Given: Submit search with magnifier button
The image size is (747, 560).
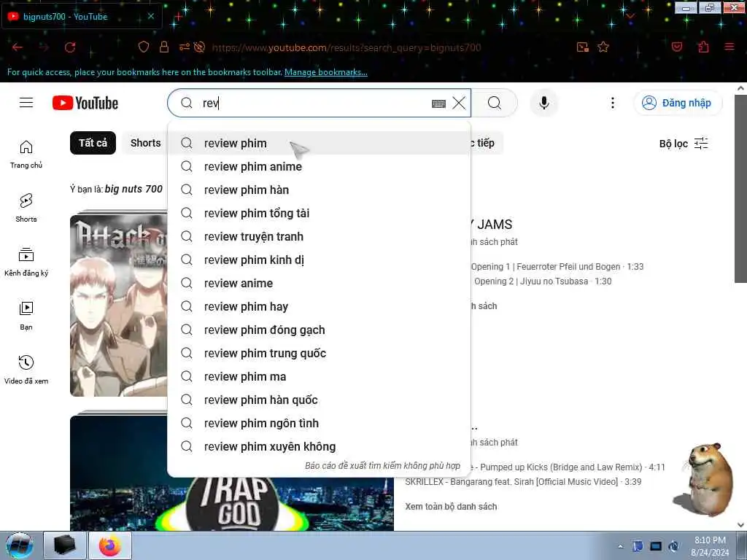Looking at the screenshot, I should [x=495, y=103].
